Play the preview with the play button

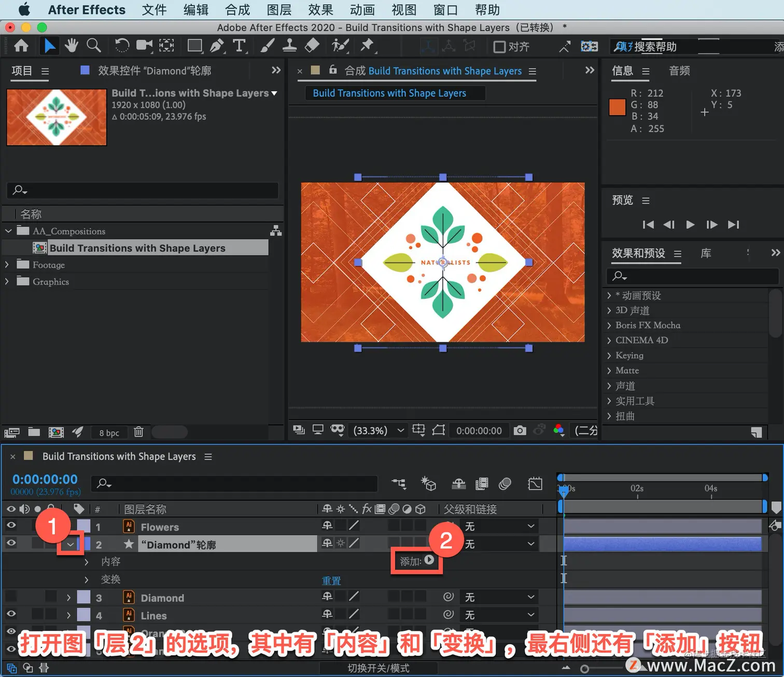click(690, 225)
